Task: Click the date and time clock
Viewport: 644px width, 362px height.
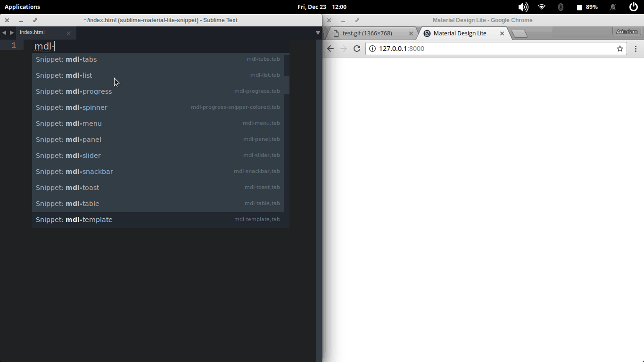Action: (322, 7)
